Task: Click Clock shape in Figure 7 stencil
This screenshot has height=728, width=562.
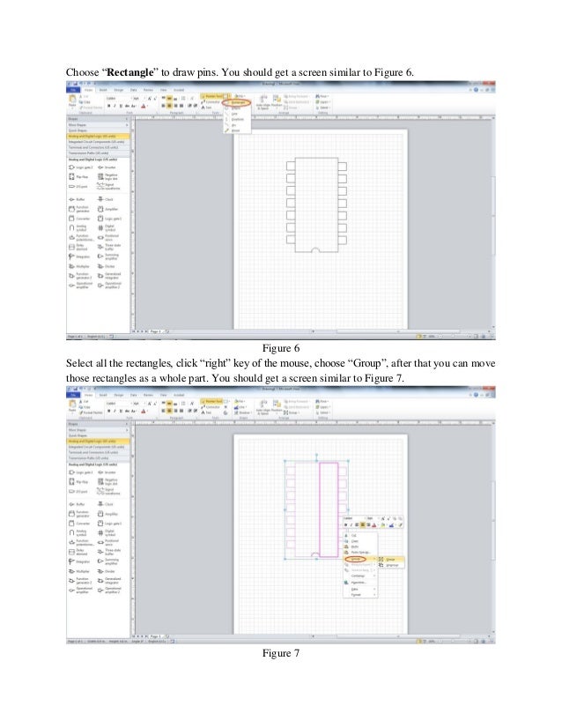Action: [x=106, y=504]
